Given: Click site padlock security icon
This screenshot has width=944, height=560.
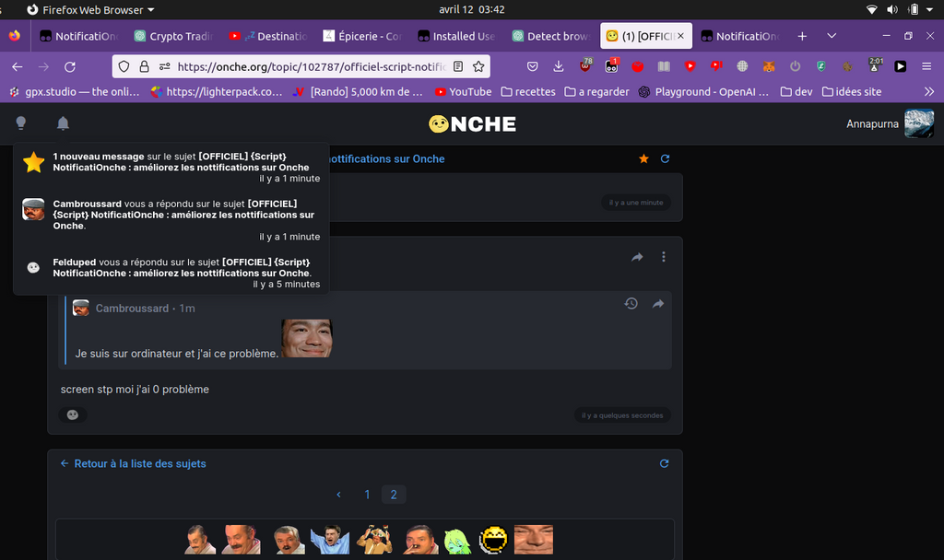Looking at the screenshot, I should click(144, 66).
